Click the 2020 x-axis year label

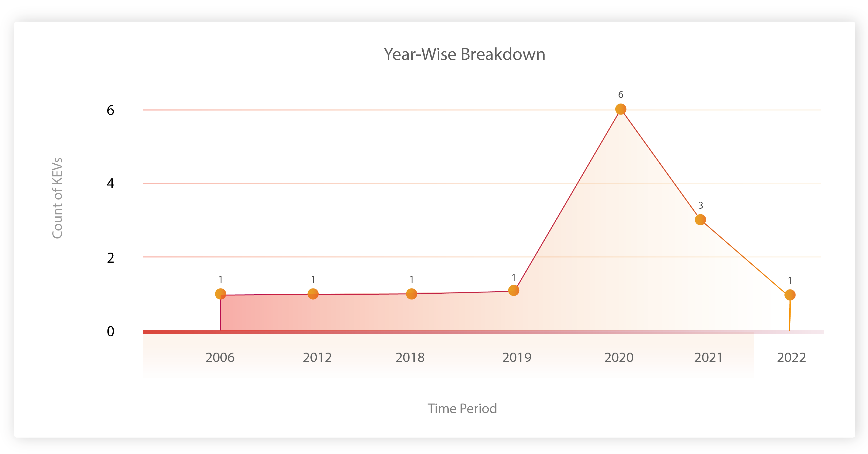tap(619, 358)
